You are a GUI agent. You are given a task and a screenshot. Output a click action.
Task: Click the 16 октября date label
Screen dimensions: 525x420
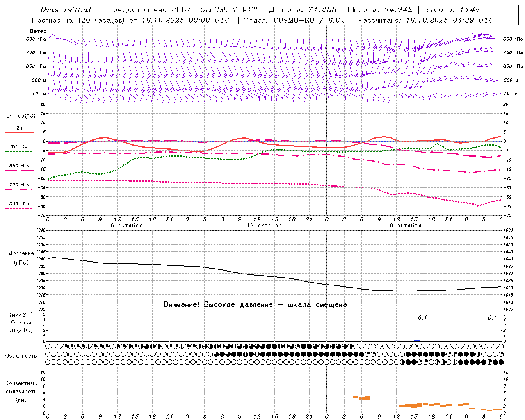125,226
